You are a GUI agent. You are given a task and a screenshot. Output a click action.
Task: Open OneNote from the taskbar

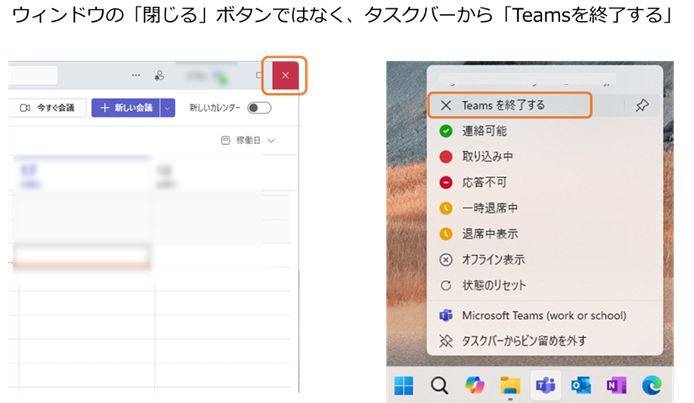(x=616, y=386)
